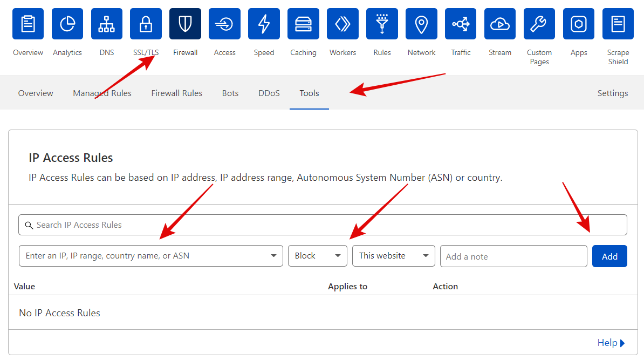Switch to the Firewall Rules tab
Screen dimensions: 644x360
[176, 93]
